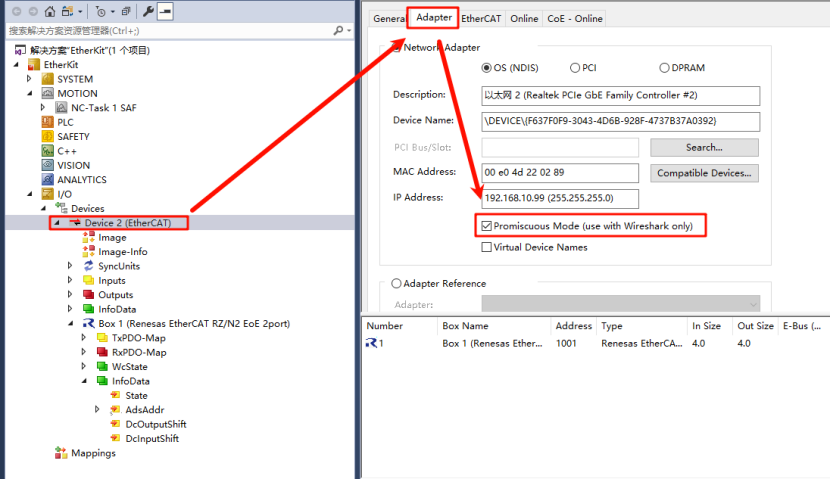830x480 pixels.
Task: Click the pending changes filter clock icon
Action: [101, 11]
